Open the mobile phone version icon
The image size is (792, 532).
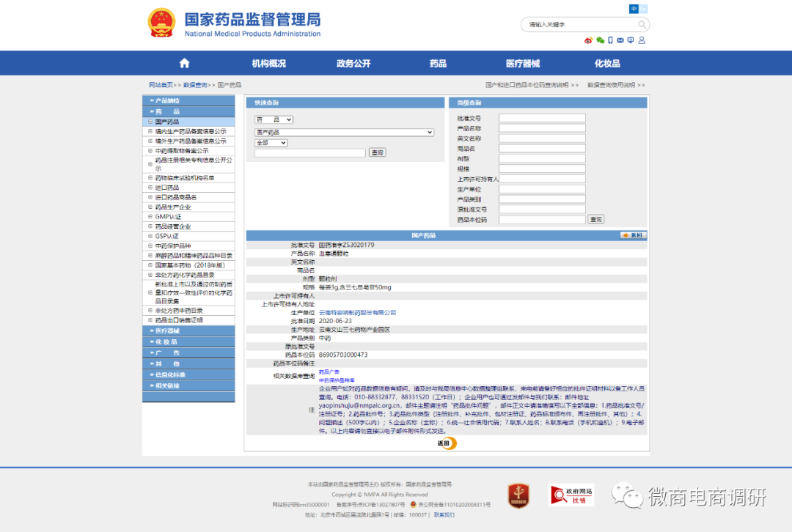click(x=610, y=40)
